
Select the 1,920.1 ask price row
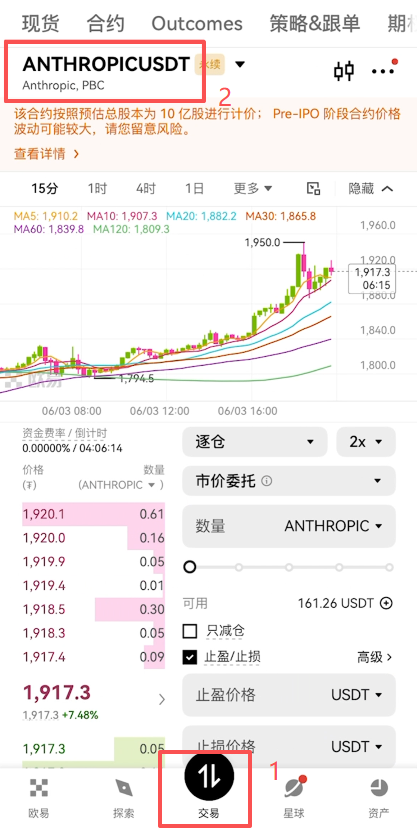93,514
